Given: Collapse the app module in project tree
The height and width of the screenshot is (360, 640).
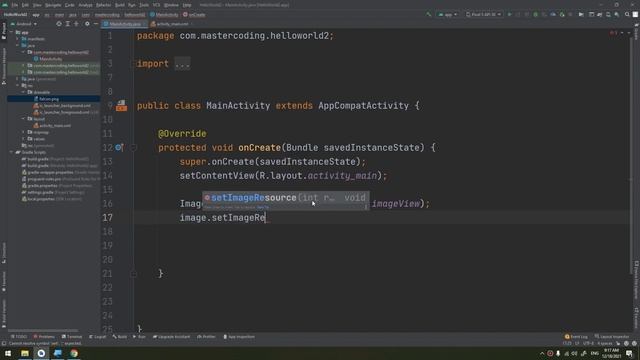Looking at the screenshot, I should [12, 32].
